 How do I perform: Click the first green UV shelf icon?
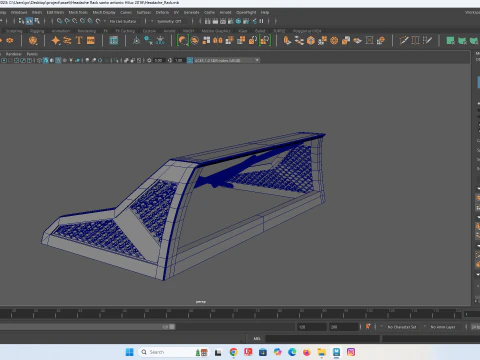point(450,41)
